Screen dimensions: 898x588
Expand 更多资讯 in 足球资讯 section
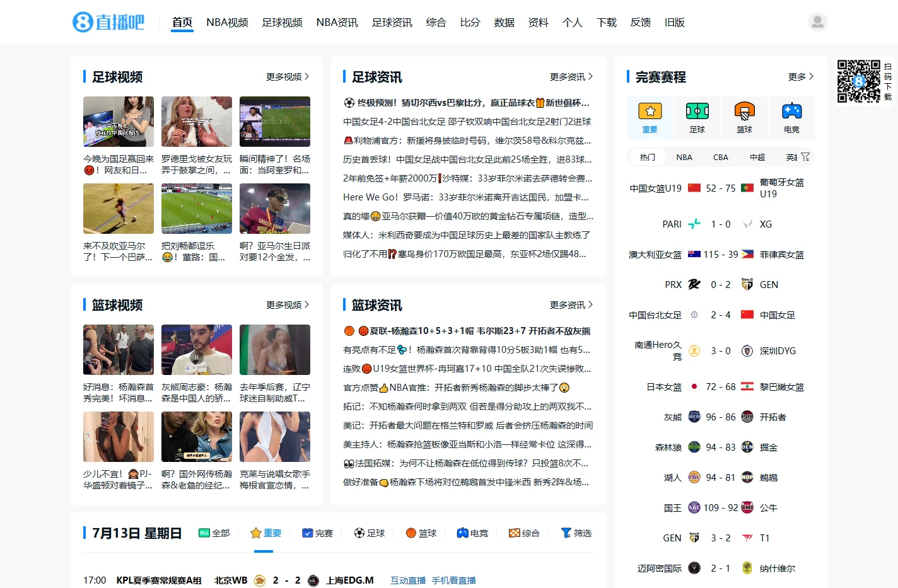(x=571, y=76)
